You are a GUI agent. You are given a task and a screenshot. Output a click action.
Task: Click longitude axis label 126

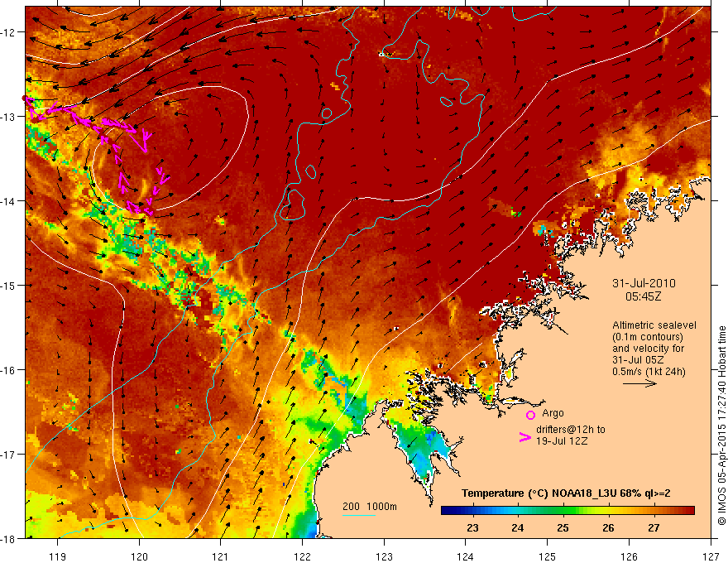pos(629,556)
